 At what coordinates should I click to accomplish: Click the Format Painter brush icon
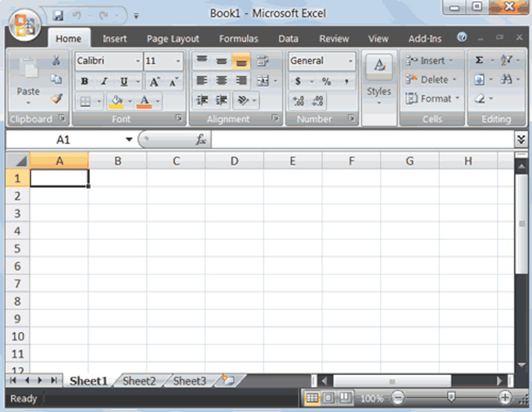[x=56, y=98]
